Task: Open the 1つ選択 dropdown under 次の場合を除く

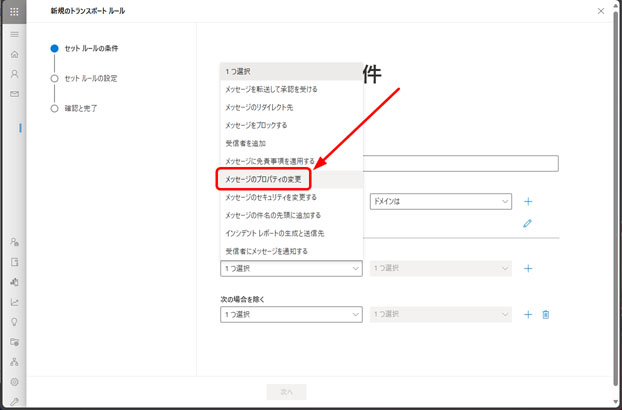Action: (x=291, y=314)
